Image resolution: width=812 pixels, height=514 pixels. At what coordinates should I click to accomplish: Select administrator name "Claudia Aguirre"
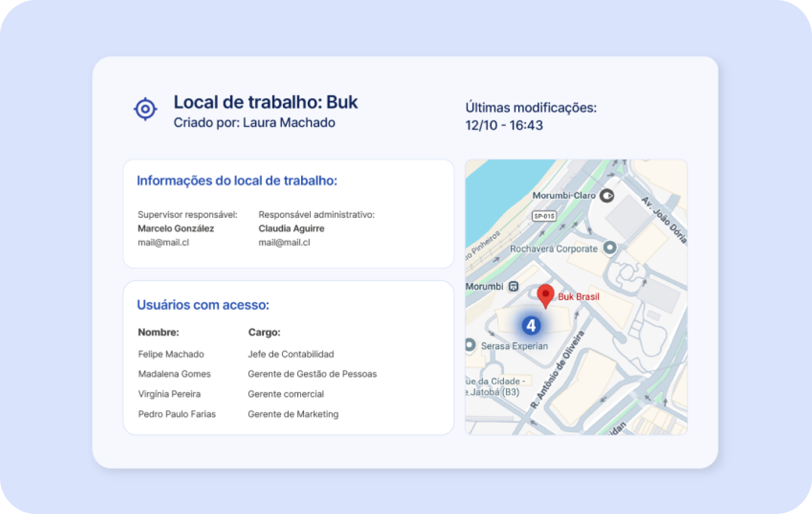291,229
